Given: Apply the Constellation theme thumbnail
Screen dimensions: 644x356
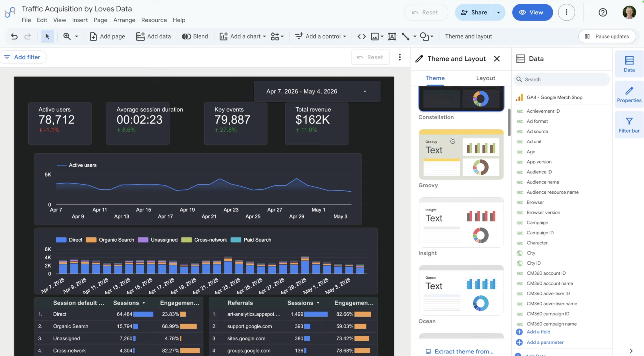Looking at the screenshot, I should point(461,99).
